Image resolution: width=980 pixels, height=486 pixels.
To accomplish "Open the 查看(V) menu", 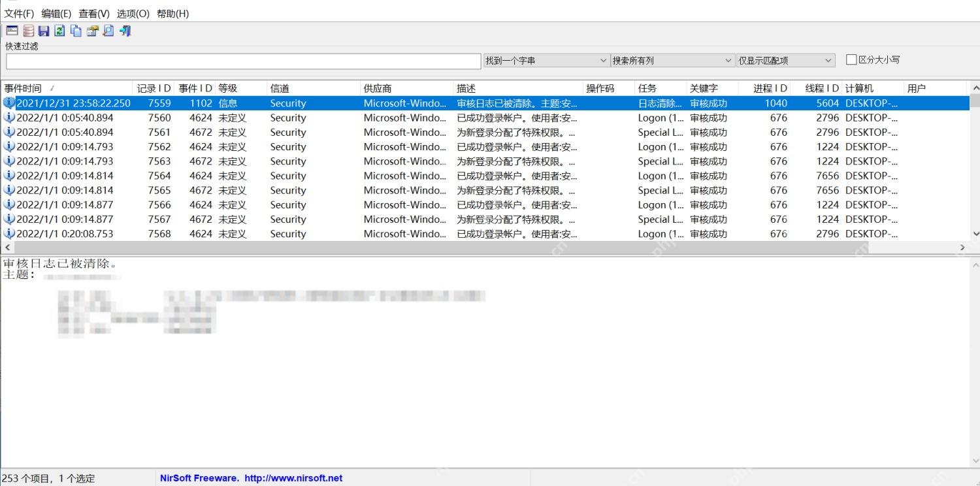I will [94, 13].
